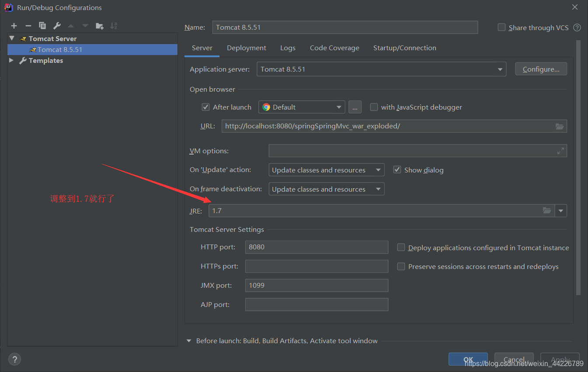The height and width of the screenshot is (372, 588).
Task: Toggle the Show dialog checkbox
Action: coord(397,170)
